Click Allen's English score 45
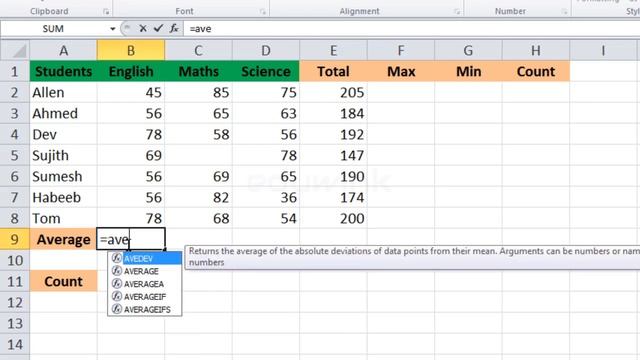This screenshot has width=640, height=360. (x=131, y=93)
